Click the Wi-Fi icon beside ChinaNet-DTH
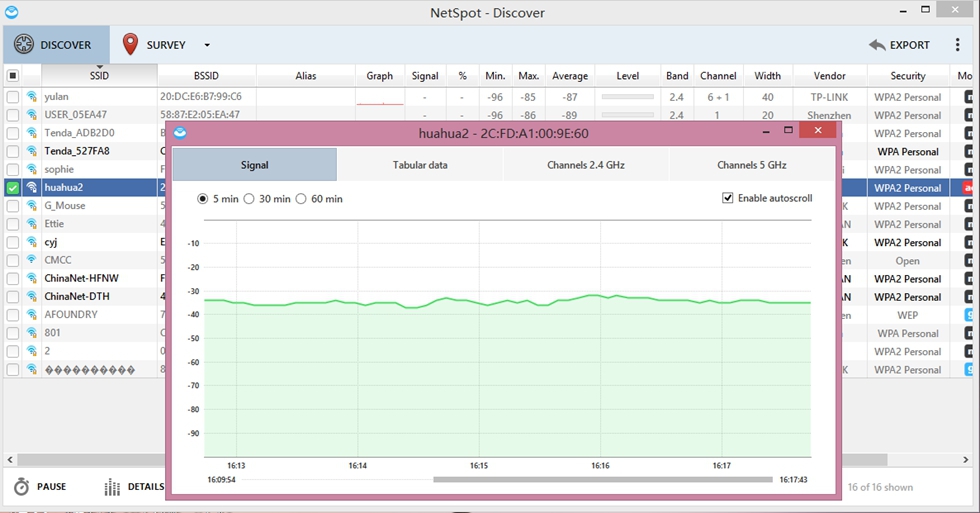 click(x=31, y=296)
